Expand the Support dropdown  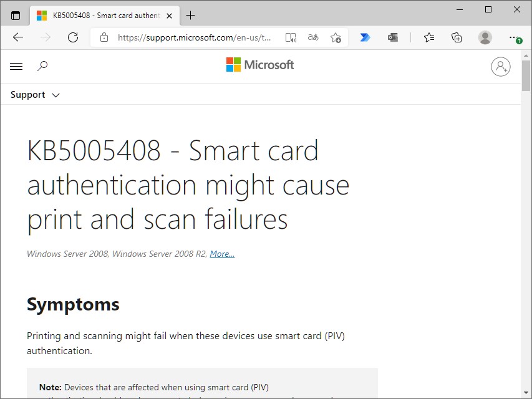click(x=36, y=95)
